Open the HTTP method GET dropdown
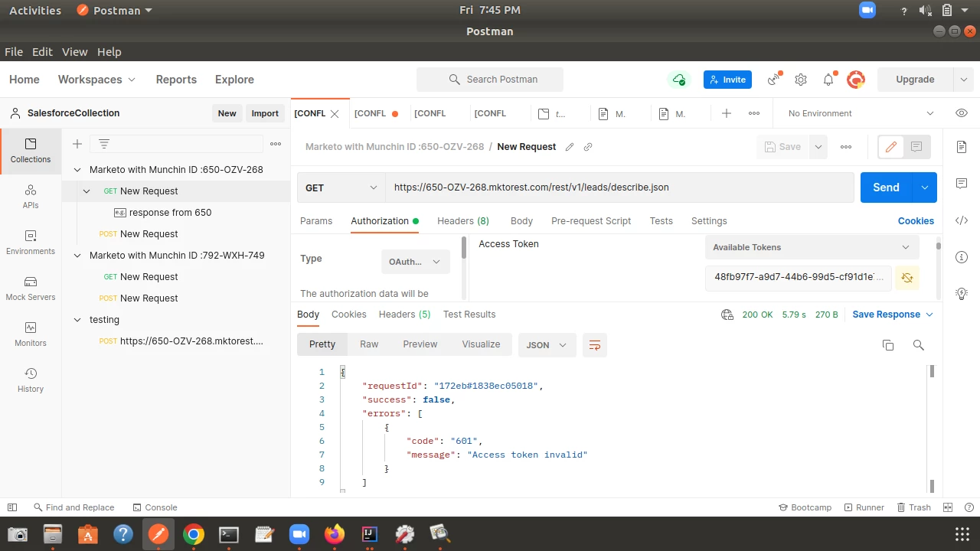 [x=341, y=187]
